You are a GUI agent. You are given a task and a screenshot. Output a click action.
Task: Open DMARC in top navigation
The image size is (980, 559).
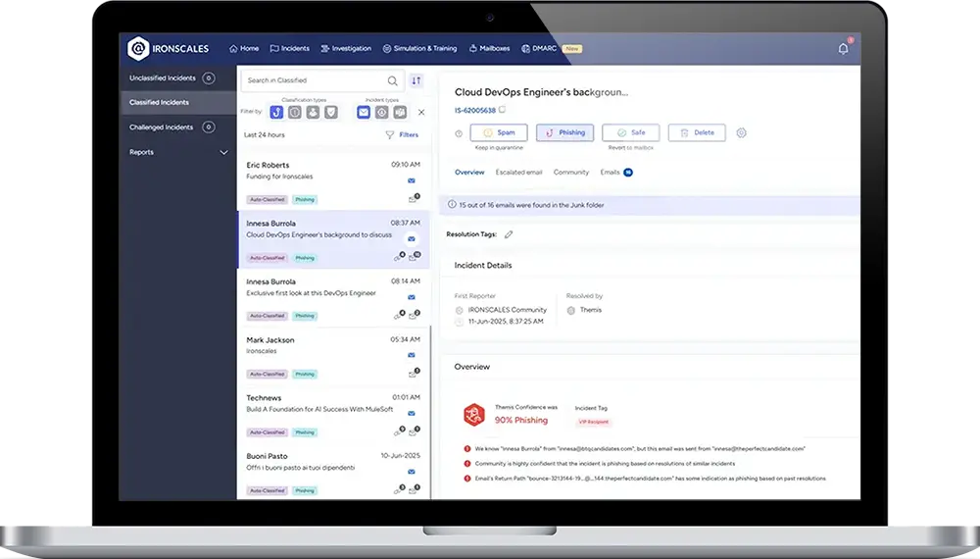[539, 49]
